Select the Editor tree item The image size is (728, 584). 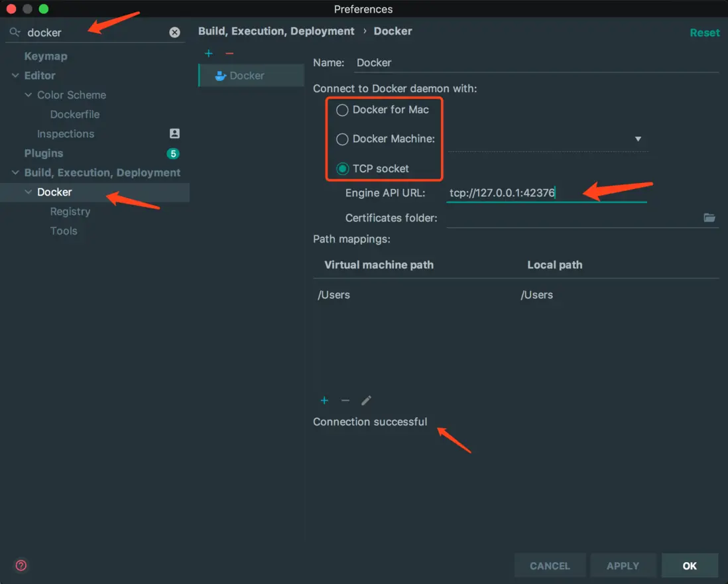point(40,75)
